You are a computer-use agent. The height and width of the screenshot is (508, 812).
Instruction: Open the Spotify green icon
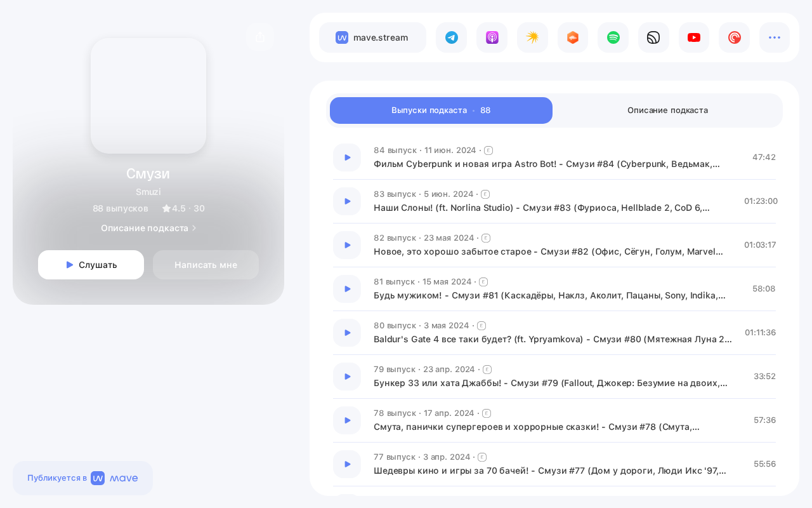coord(613,37)
